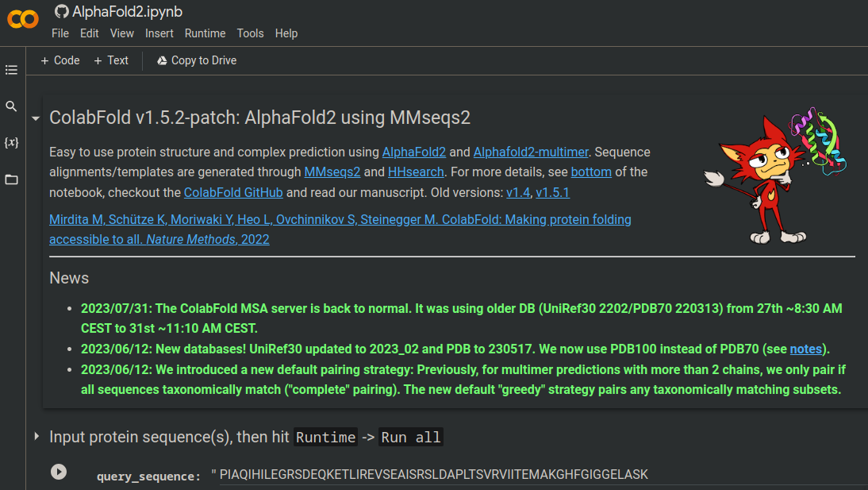Image resolution: width=868 pixels, height=490 pixels.
Task: Open the Insert menu
Action: 159,33
